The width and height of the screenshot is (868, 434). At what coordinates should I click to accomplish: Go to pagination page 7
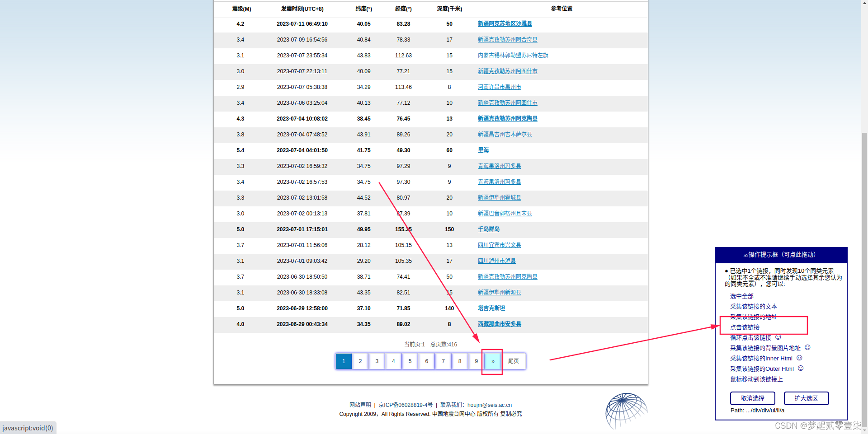(443, 361)
